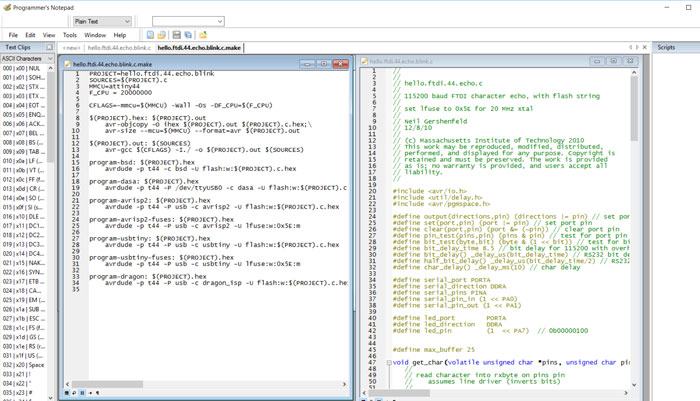
Task: Open the Window menu
Action: (x=95, y=35)
